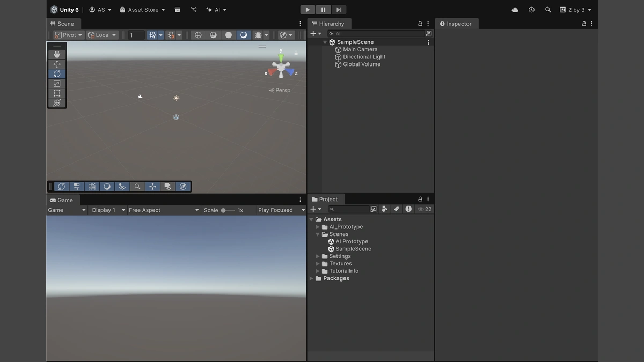Open SampleScene row options kebab

(x=428, y=42)
